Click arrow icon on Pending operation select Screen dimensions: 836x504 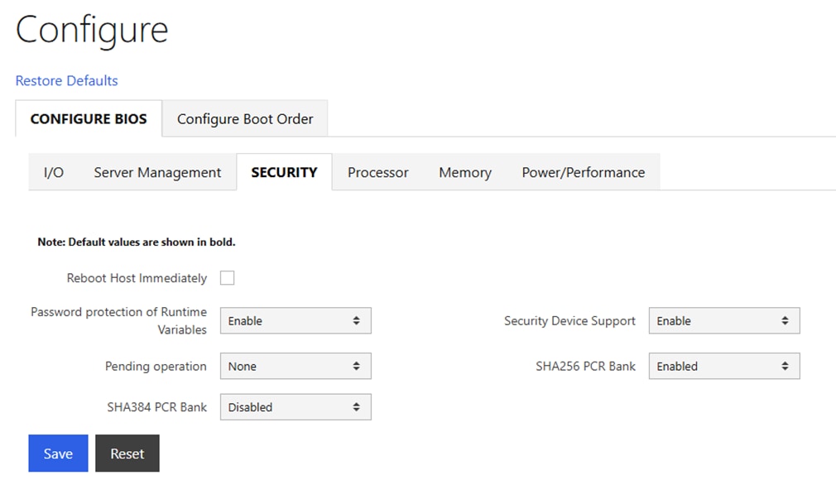point(356,367)
